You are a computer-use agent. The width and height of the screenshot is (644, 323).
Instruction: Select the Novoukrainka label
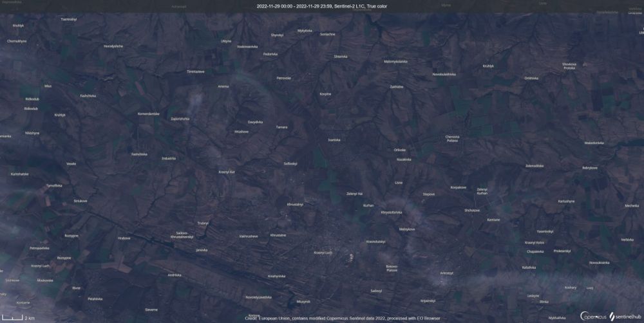pyautogui.click(x=599, y=263)
